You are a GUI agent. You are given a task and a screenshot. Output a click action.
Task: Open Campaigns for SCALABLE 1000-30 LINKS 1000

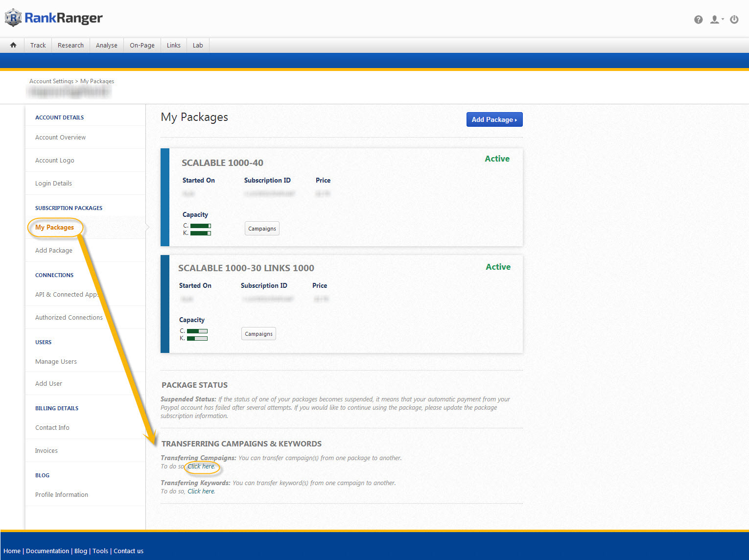click(x=258, y=334)
